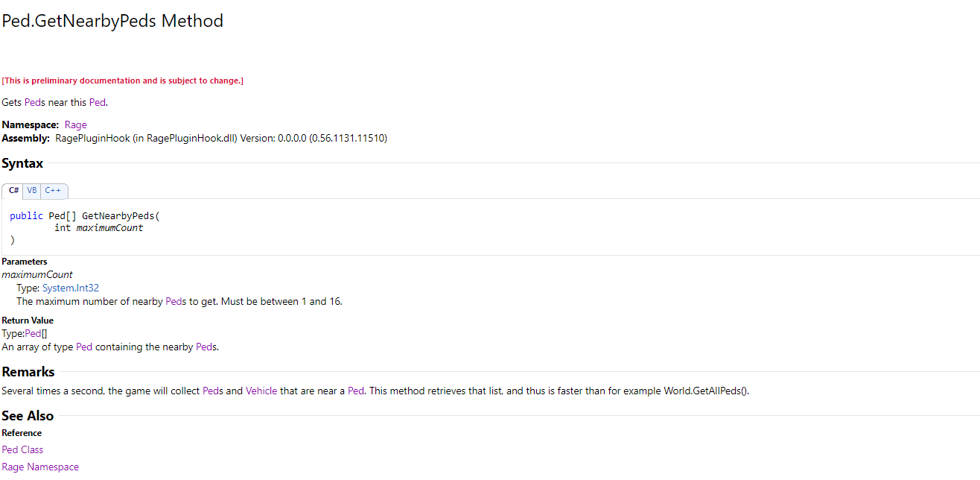Click the Ped.GetNearbyPeds Method page title

112,21
